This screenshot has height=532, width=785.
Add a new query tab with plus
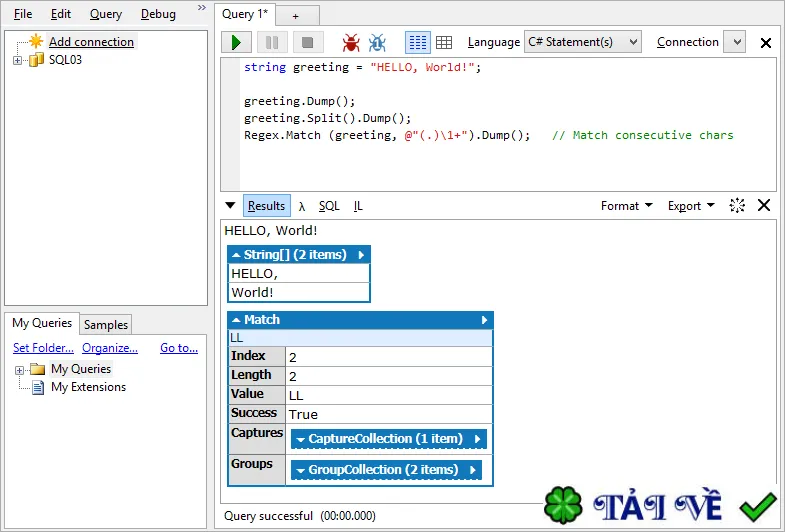point(296,16)
